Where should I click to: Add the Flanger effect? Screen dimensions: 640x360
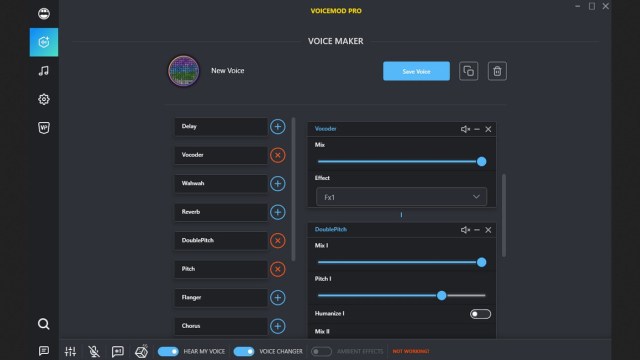pyautogui.click(x=278, y=298)
